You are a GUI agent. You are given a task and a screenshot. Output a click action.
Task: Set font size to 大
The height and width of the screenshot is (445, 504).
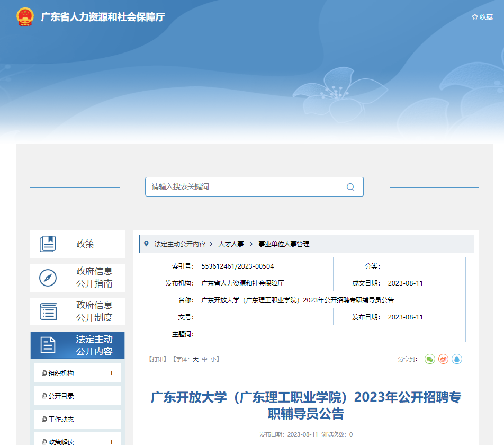click(x=195, y=359)
